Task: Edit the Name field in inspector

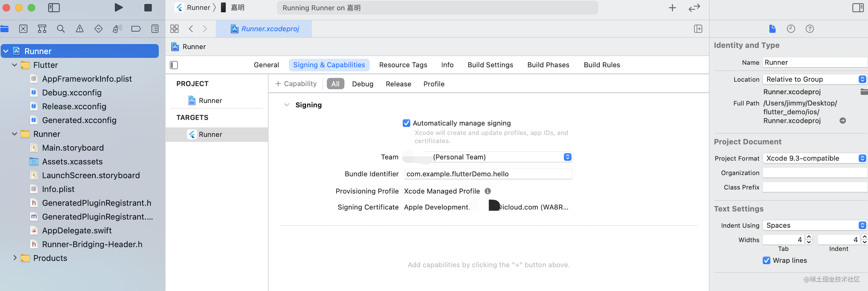Action: coord(815,62)
